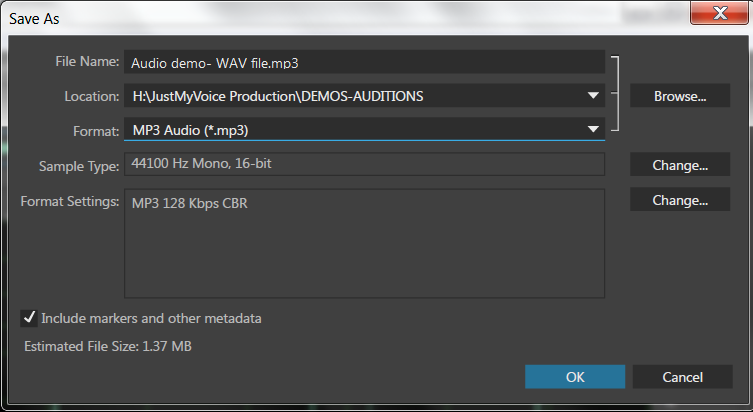Open the Format dropdown arrow
This screenshot has width=753, height=412.
[x=593, y=129]
